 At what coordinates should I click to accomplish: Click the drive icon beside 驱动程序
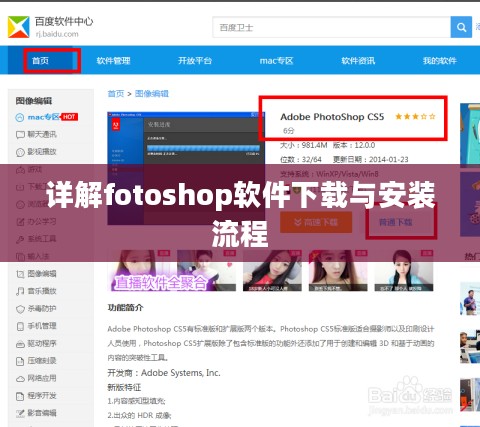[20, 344]
